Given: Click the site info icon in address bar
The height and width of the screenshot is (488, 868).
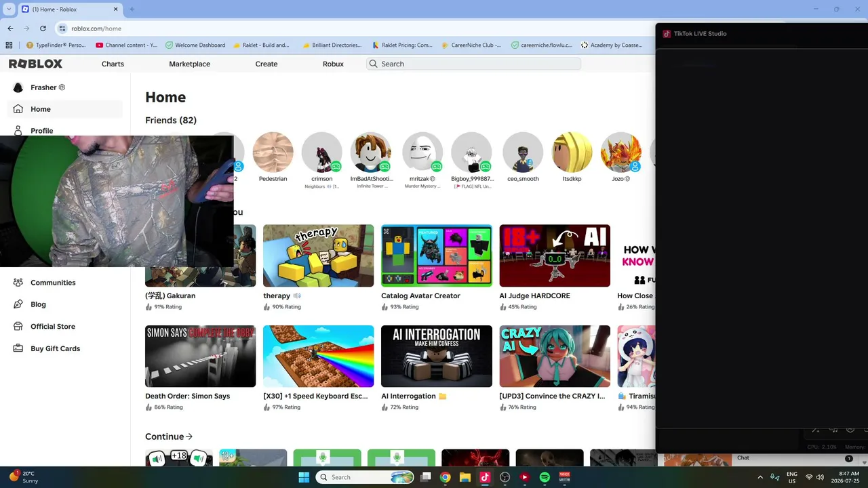Looking at the screenshot, I should (62, 28).
